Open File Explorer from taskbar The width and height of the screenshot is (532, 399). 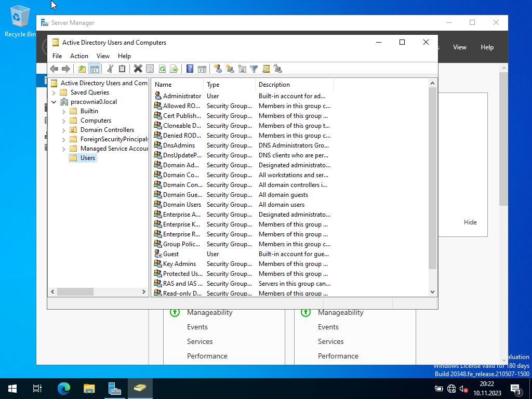pyautogui.click(x=89, y=389)
